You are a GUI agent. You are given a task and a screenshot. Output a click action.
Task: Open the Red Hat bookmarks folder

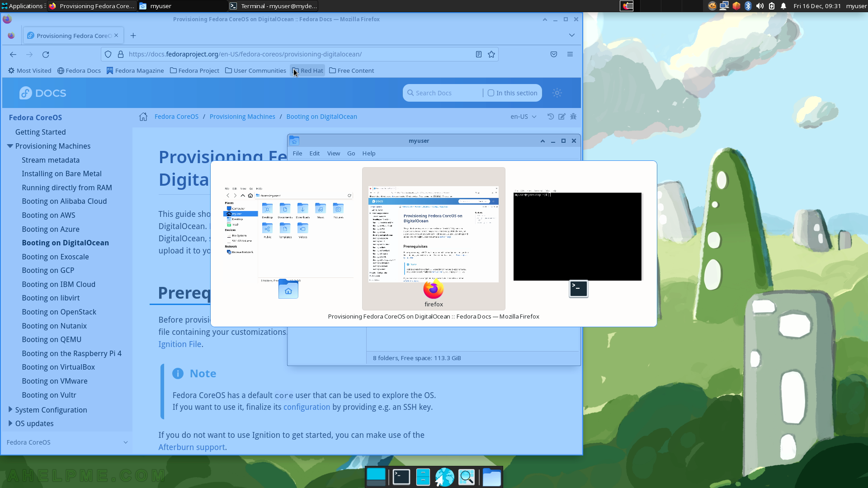307,70
